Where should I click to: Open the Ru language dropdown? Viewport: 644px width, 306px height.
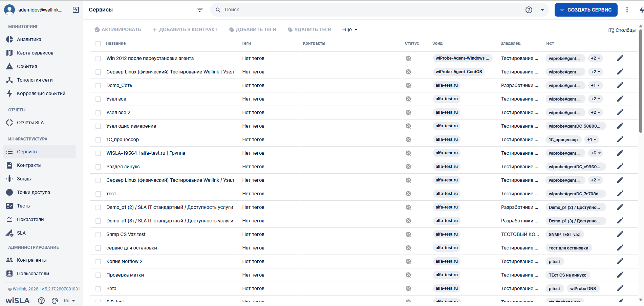(69, 301)
